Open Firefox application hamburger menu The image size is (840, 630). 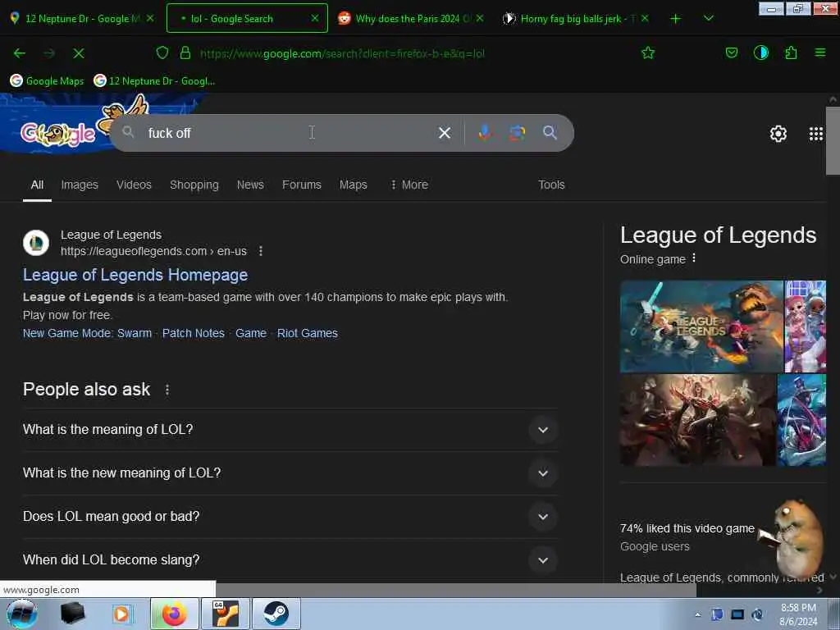pos(819,52)
